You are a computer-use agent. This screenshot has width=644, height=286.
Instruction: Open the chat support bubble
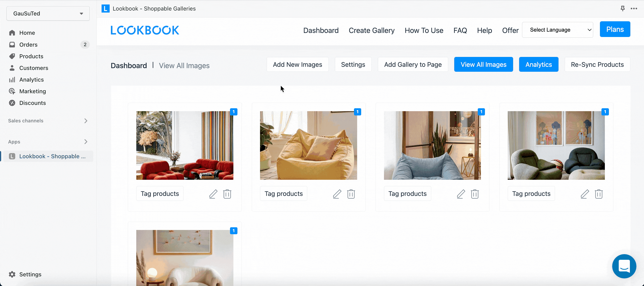pyautogui.click(x=624, y=266)
